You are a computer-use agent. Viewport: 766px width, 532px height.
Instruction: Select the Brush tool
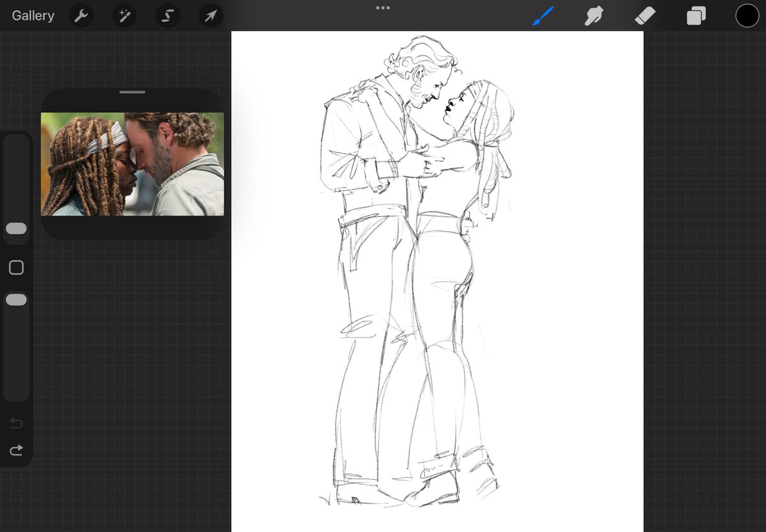tap(543, 15)
